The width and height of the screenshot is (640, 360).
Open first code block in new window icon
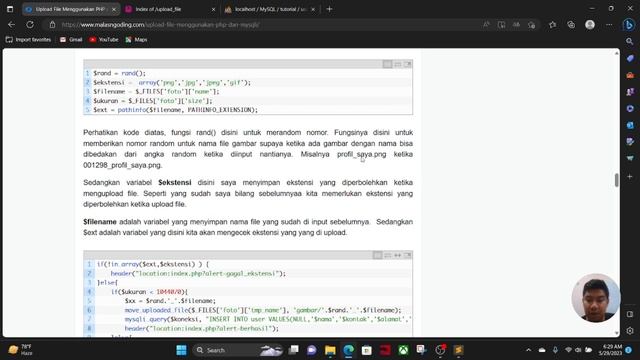click(x=407, y=64)
